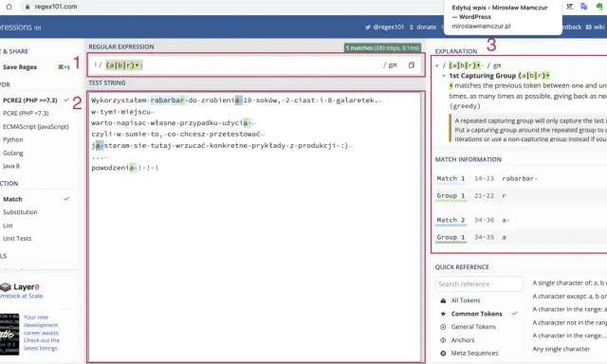Image resolution: width=607 pixels, height=364 pixels.
Task: Click the Twitter bird icon
Action: tap(368, 27)
